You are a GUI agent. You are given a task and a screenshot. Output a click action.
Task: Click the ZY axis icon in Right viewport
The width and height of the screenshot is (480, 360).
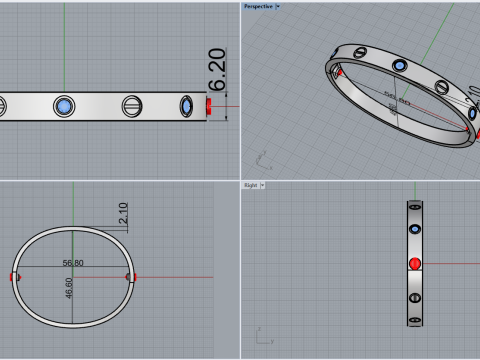tap(265, 336)
